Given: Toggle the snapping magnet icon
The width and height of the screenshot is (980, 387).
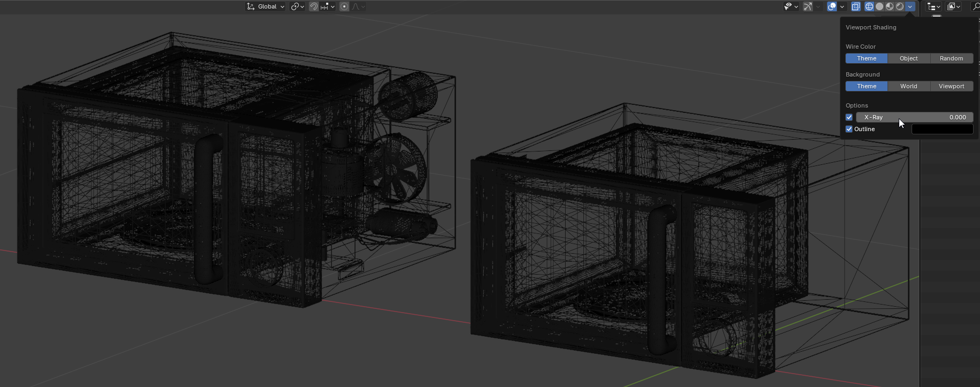Looking at the screenshot, I should click(314, 6).
